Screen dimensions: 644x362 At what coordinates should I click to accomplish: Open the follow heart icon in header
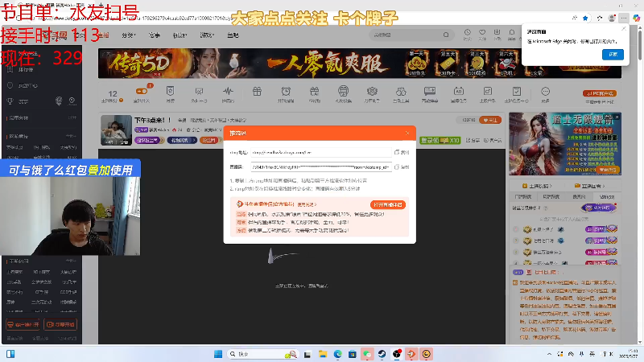pos(482,34)
